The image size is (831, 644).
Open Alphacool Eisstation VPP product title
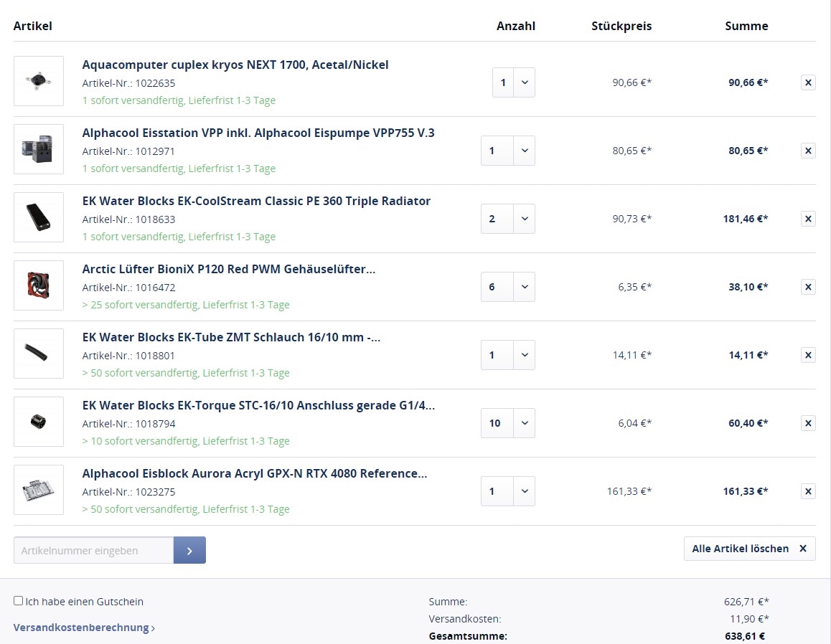258,133
